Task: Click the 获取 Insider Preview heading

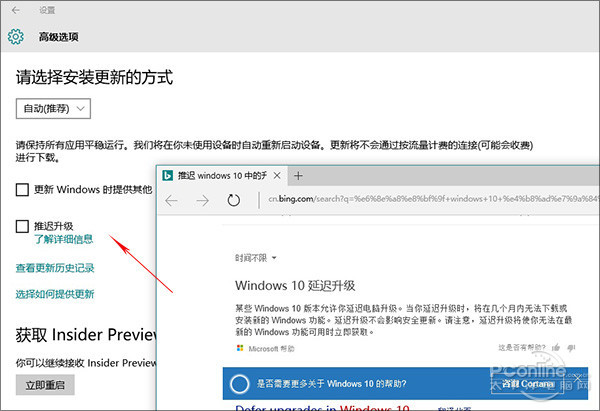Action: click(x=86, y=335)
